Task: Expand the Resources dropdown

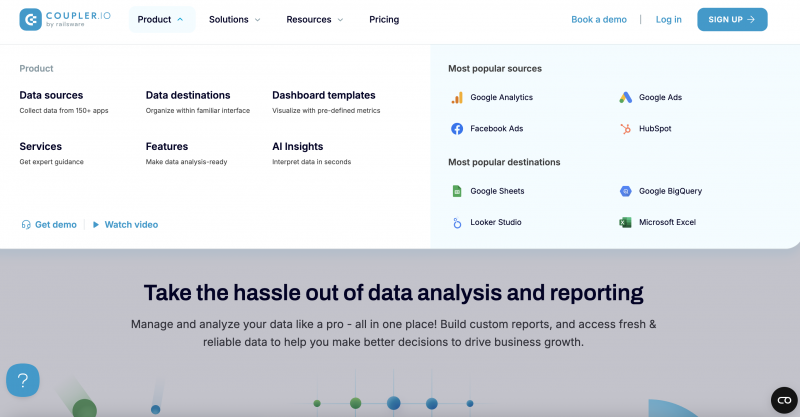Action: 314,19
